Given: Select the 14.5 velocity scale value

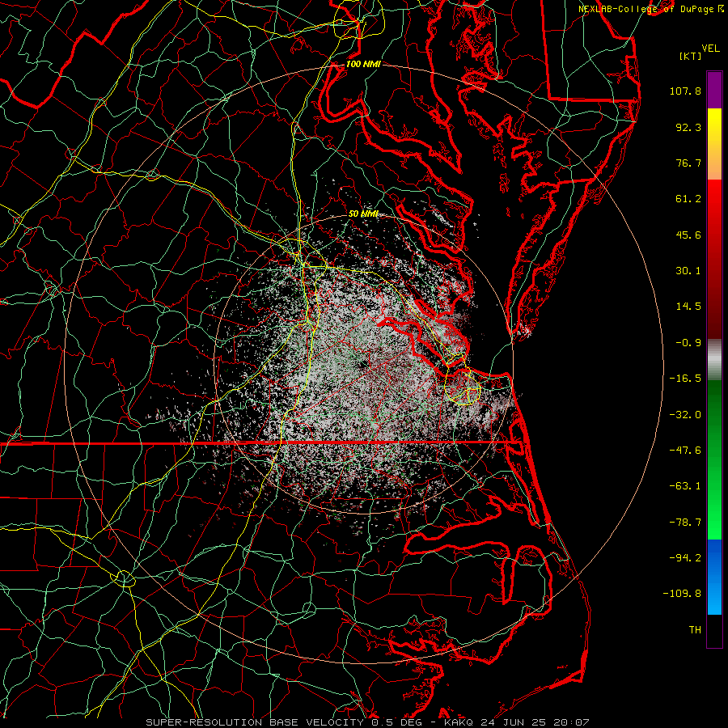Looking at the screenshot, I should click(688, 307).
